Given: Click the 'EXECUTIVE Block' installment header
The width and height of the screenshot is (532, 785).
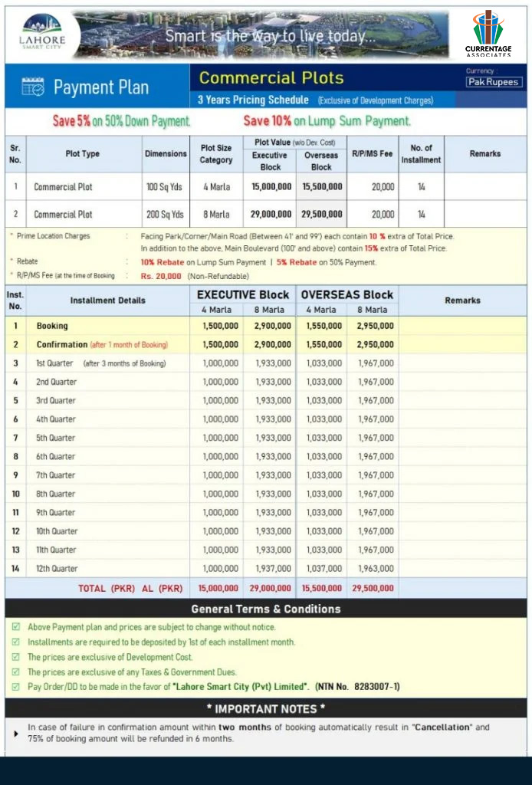Looking at the screenshot, I should click(x=243, y=295).
